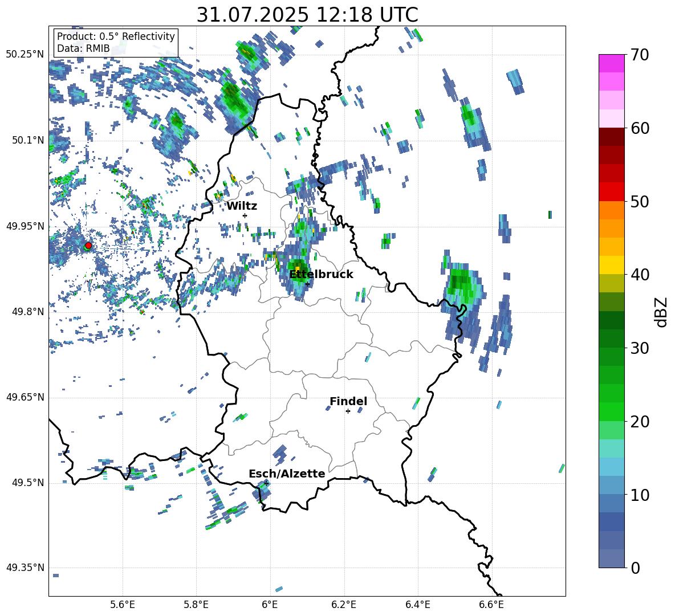The image size is (675, 616).
Task: Click the 6.2°E longitude label
Action: tap(344, 605)
